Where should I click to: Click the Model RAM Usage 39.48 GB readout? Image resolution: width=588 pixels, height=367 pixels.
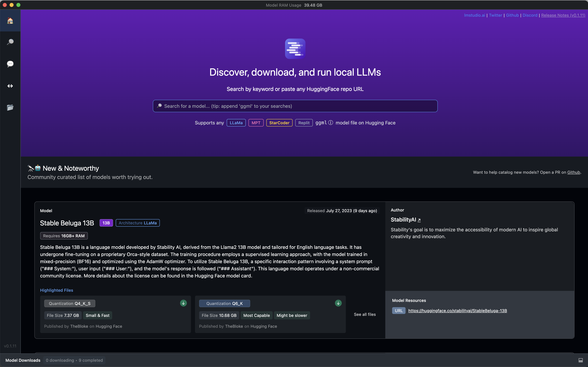point(294,5)
